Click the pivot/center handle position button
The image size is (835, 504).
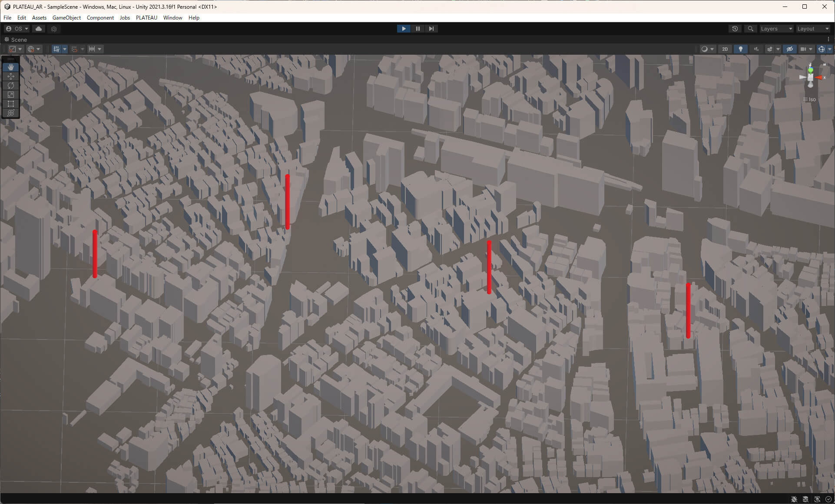(x=13, y=49)
